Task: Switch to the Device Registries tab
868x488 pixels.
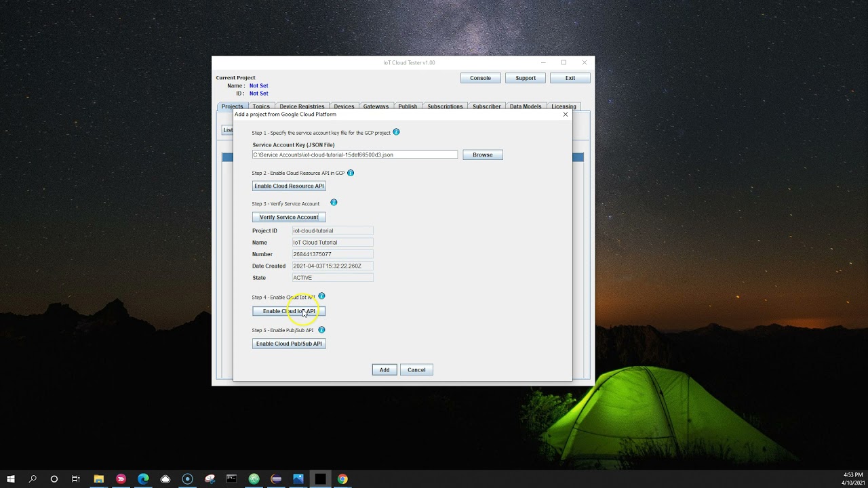Action: click(302, 106)
